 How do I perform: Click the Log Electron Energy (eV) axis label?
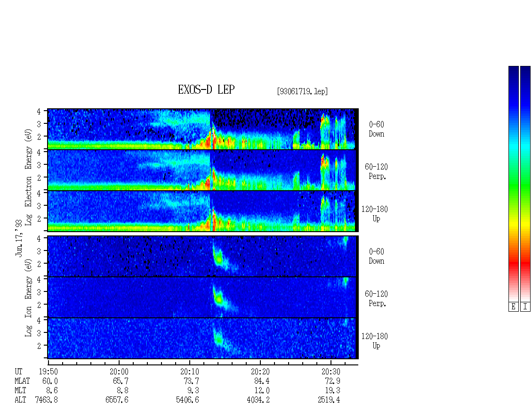29,177
